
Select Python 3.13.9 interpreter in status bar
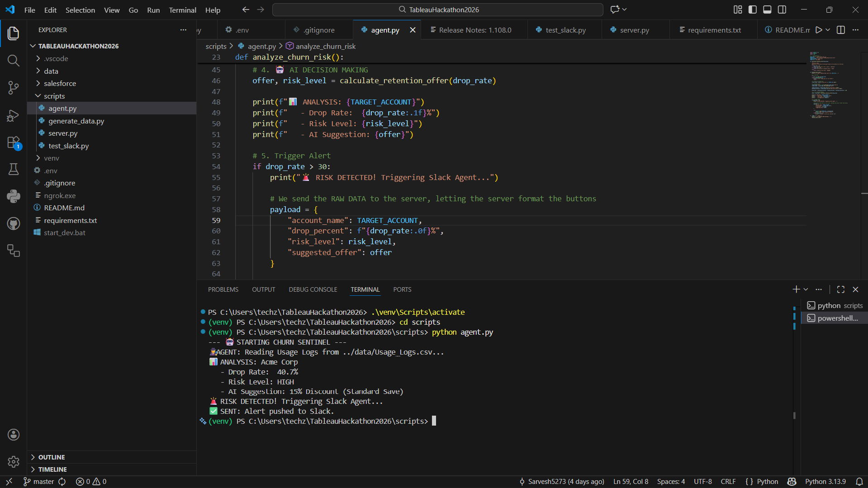pos(825,482)
